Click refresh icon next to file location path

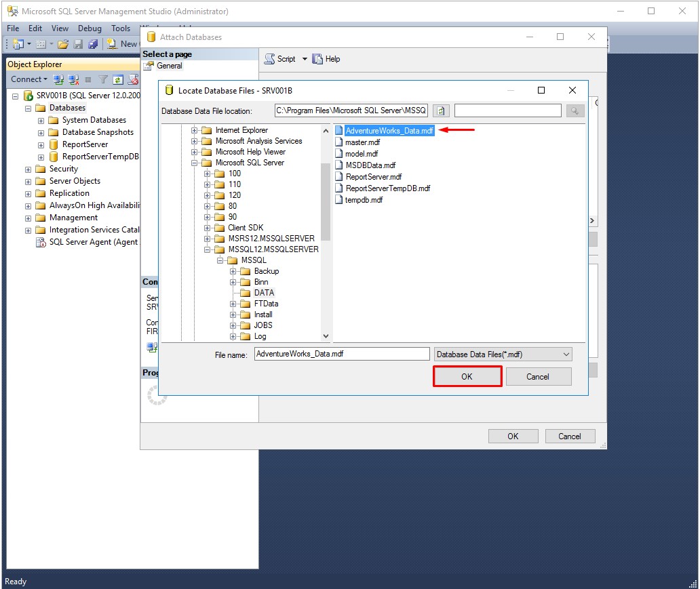(x=441, y=110)
